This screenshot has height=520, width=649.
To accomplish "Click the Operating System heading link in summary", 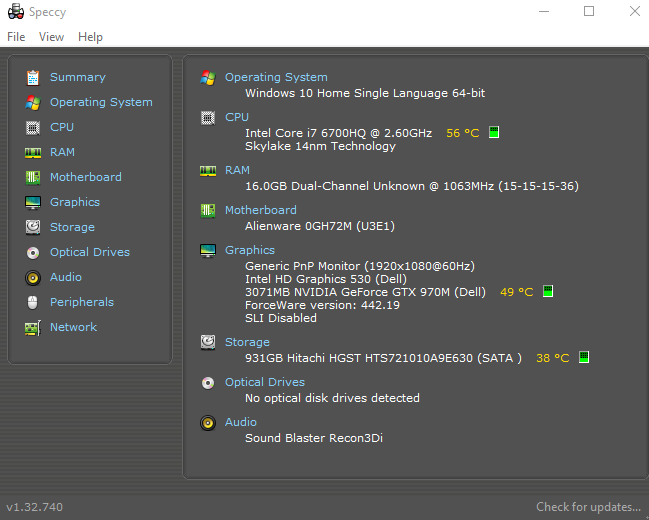I will point(276,77).
